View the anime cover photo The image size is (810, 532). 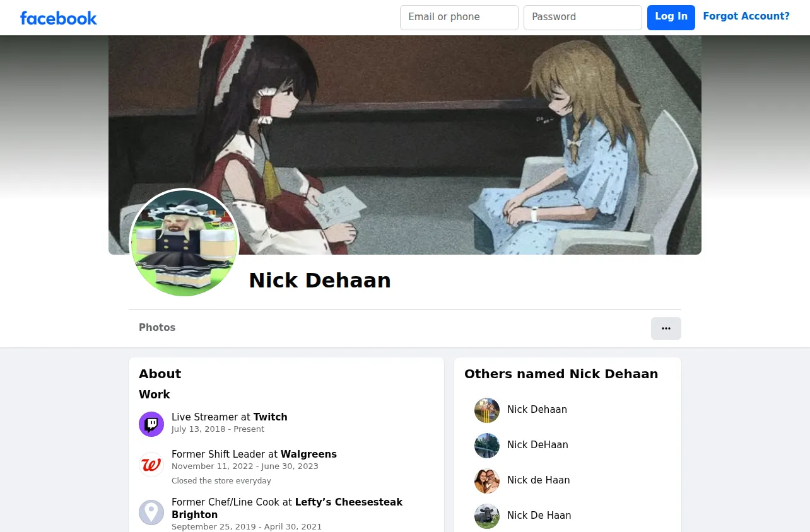tap(405, 145)
